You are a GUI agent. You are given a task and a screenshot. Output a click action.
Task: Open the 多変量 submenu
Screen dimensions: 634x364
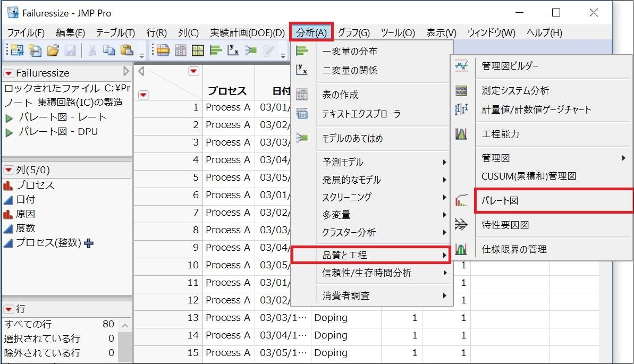[x=383, y=215]
